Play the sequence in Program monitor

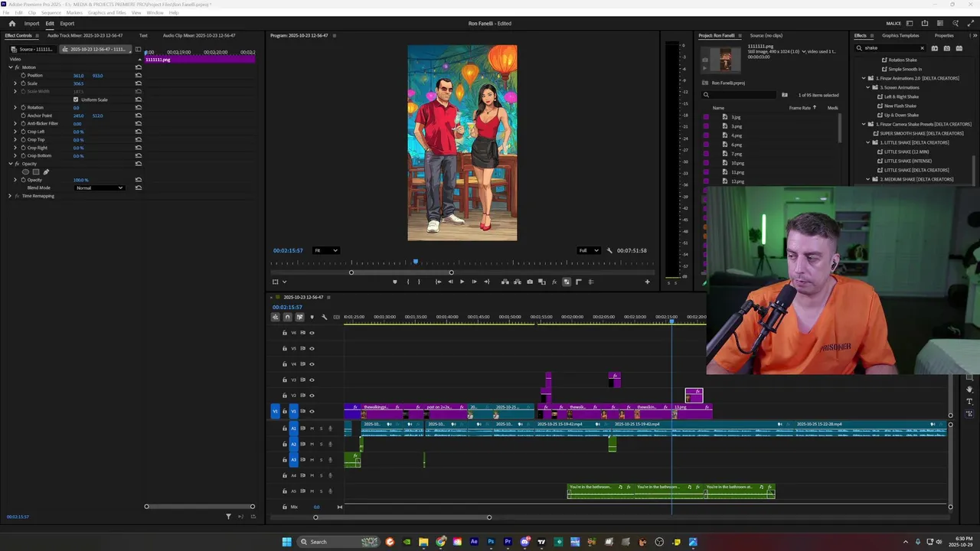coord(462,282)
